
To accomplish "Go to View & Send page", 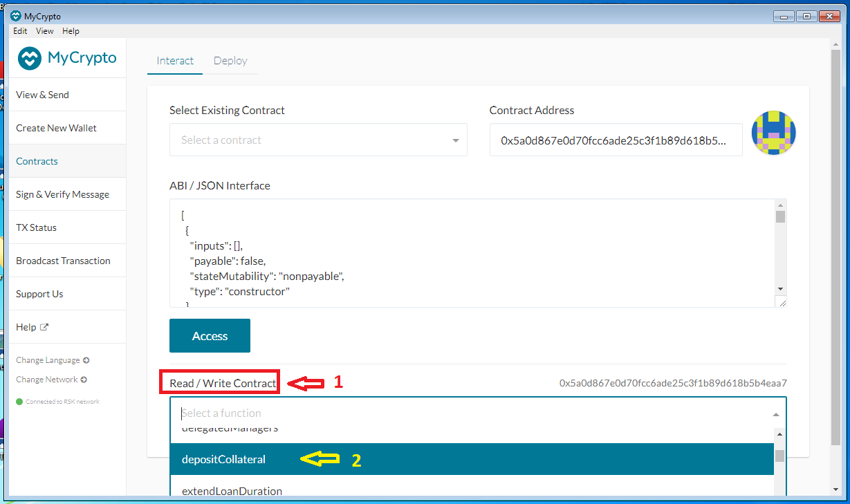I will [x=68, y=95].
